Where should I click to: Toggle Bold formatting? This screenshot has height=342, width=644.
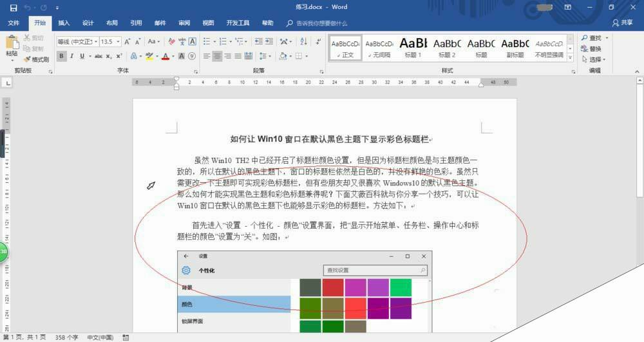[x=62, y=56]
